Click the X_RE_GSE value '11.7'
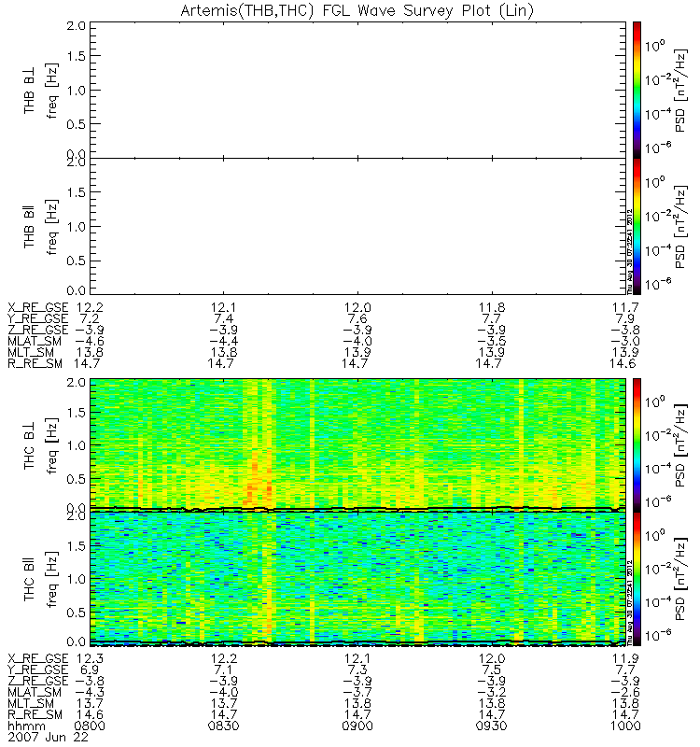This screenshot has height=747, width=700. click(x=625, y=307)
